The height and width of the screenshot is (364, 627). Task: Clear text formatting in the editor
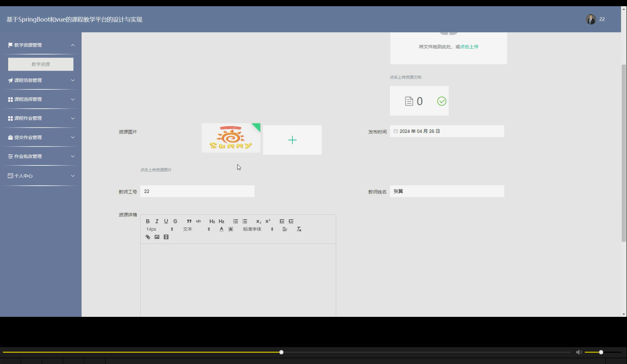(299, 229)
